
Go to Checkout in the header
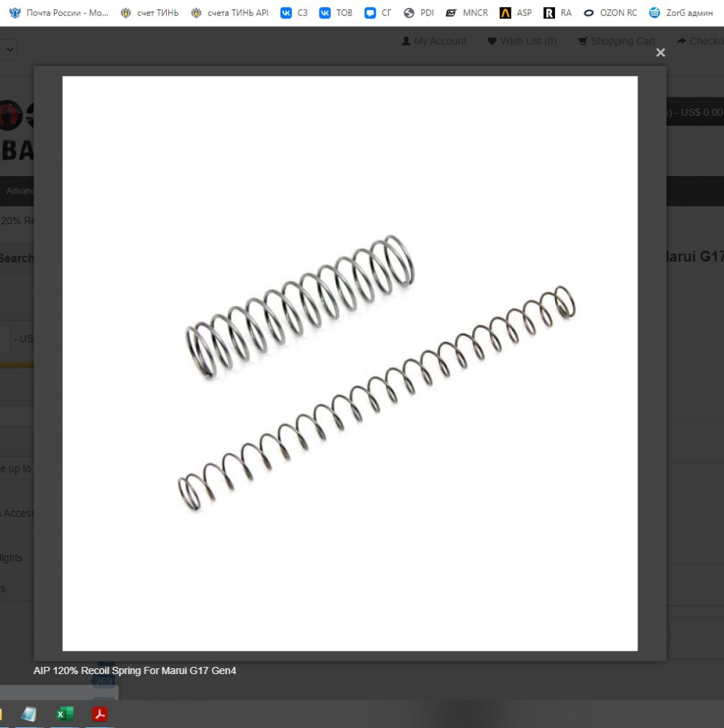(x=700, y=41)
